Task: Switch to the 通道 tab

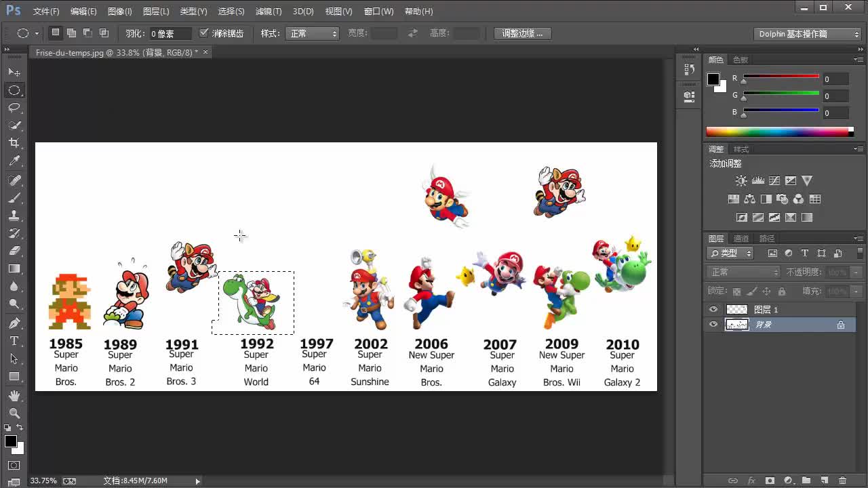Action: [x=741, y=238]
